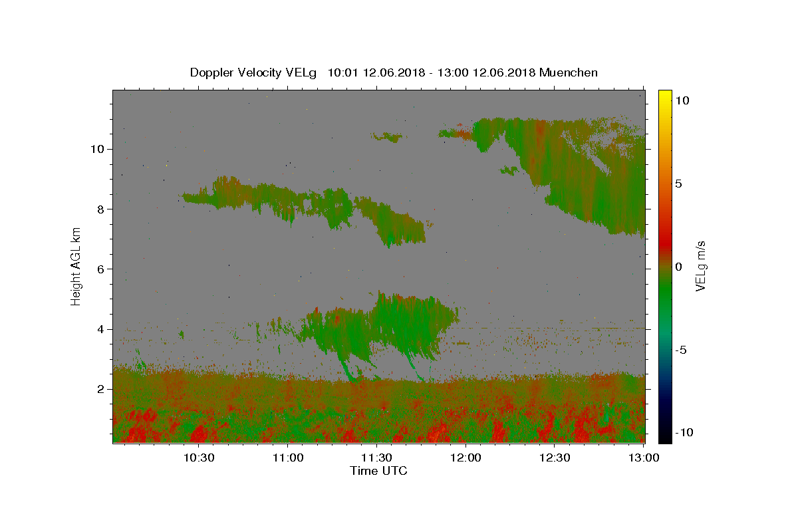Viewport: 798px width, 532px height.
Task: Click the colorbar top tick value '10'
Action: [682, 100]
